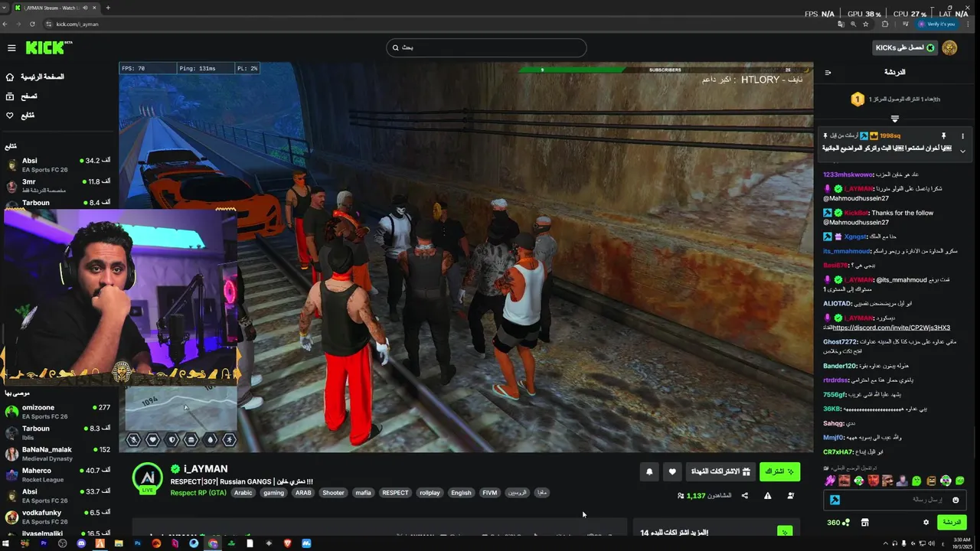Image resolution: width=980 pixels, height=551 pixels.
Task: Insert the green ghost emote
Action: pos(916,481)
